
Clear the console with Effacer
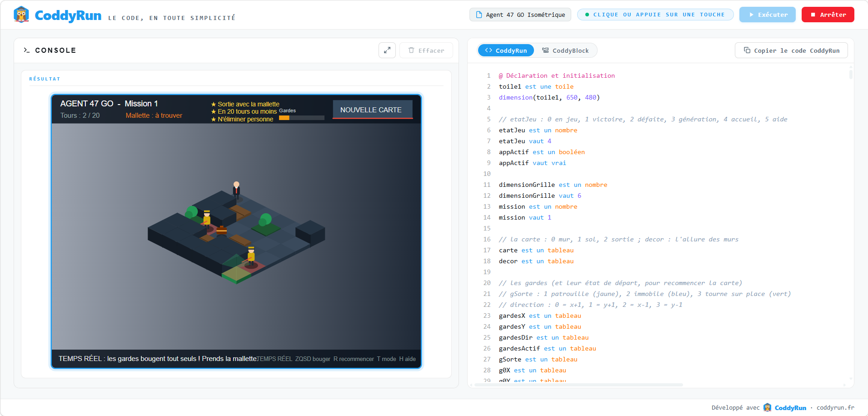click(426, 50)
